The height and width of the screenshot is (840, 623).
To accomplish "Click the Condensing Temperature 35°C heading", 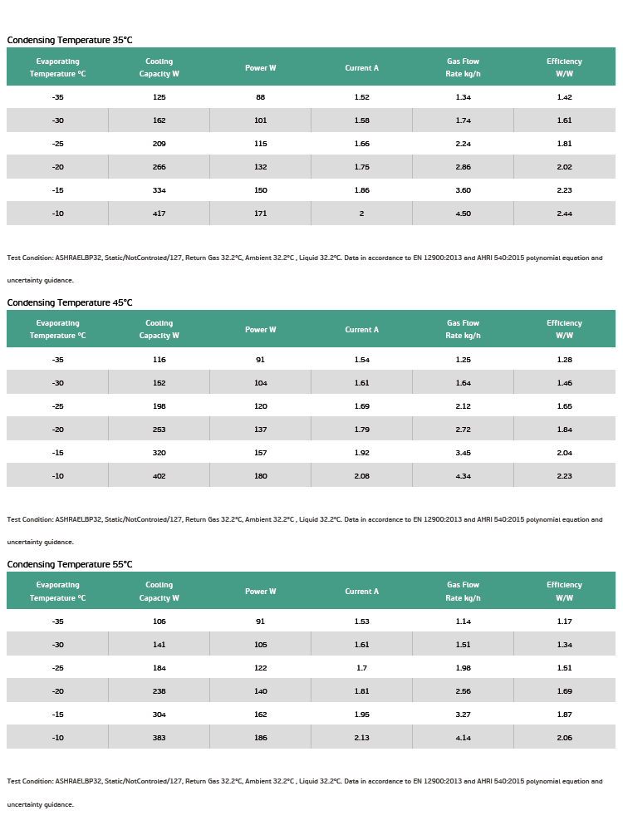I will pyautogui.click(x=70, y=40).
